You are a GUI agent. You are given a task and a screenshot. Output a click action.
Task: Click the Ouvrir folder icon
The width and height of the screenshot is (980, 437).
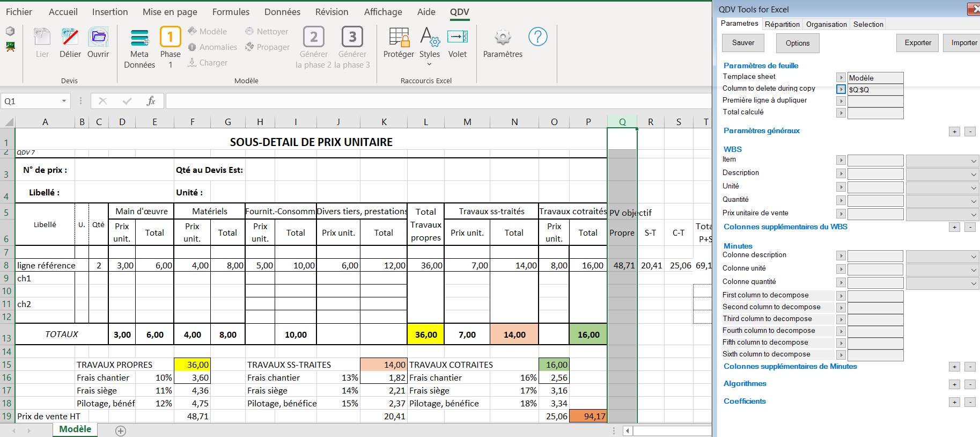(98, 37)
